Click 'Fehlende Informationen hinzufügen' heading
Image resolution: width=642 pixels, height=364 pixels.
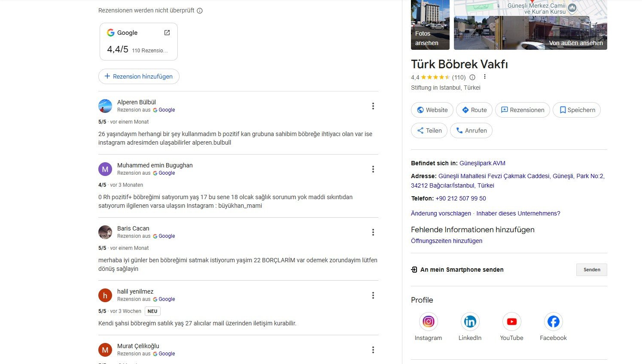click(473, 230)
